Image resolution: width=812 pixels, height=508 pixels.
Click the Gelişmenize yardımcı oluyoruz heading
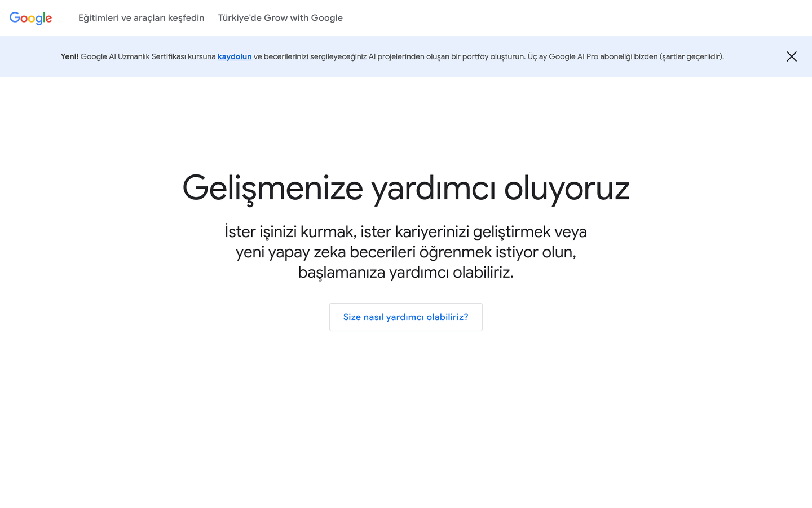[x=406, y=188]
